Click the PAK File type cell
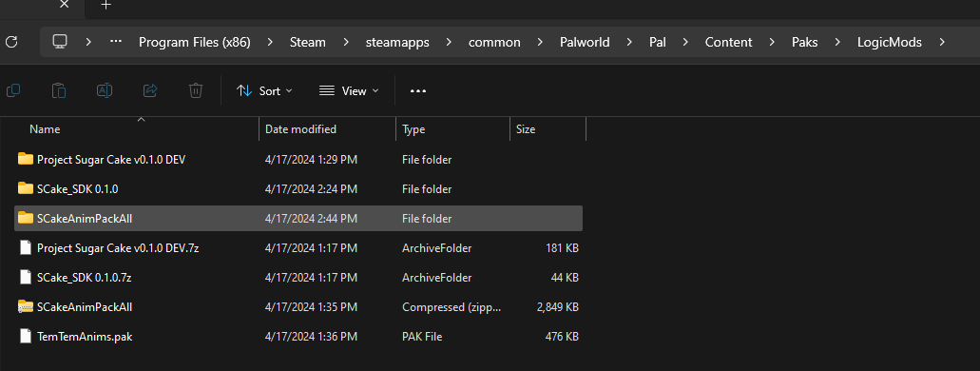980x371 pixels. (x=422, y=337)
